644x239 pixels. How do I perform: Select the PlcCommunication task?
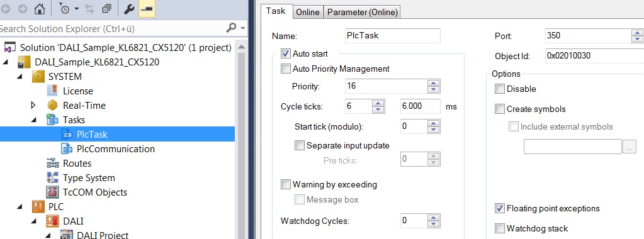pos(115,149)
